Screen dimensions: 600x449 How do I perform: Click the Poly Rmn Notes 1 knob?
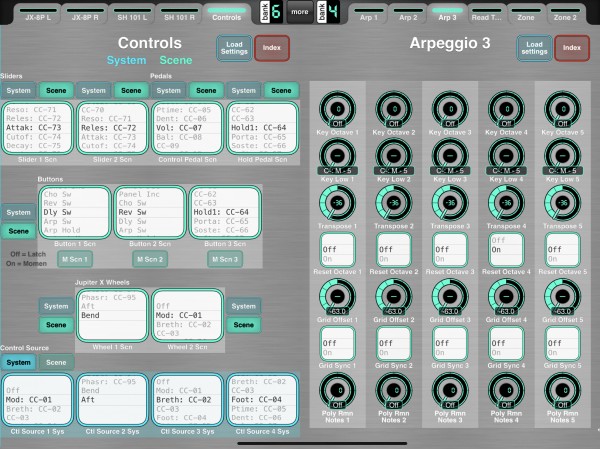pyautogui.click(x=338, y=391)
